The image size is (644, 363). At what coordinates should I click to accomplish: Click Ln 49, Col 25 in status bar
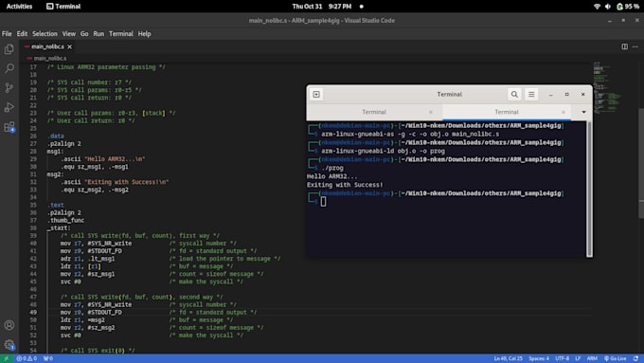click(508, 358)
